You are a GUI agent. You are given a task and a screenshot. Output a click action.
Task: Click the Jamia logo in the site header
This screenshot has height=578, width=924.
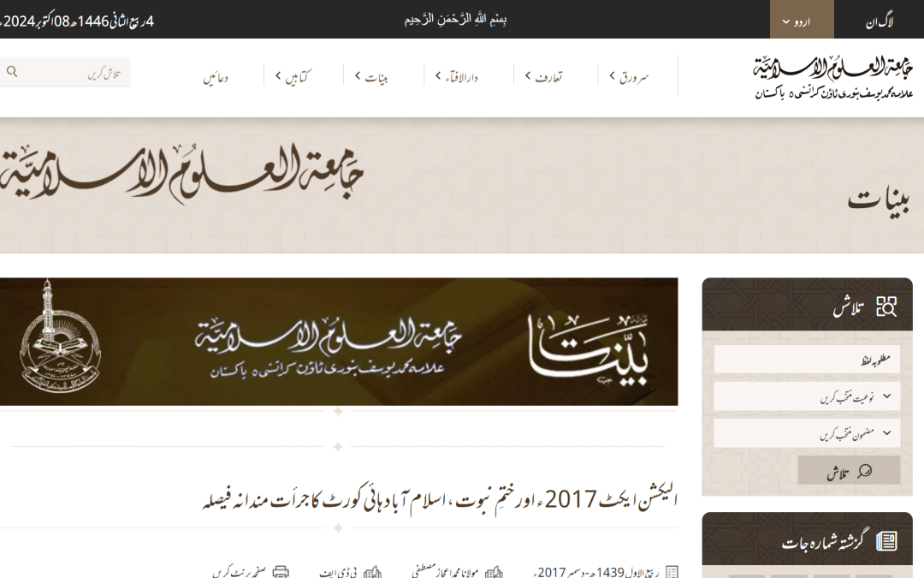[832, 77]
